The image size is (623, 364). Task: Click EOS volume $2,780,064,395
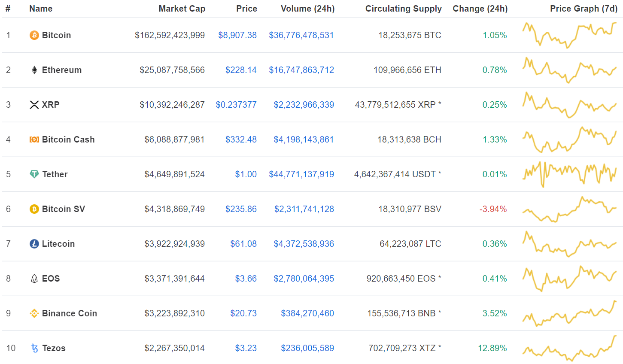coord(304,279)
